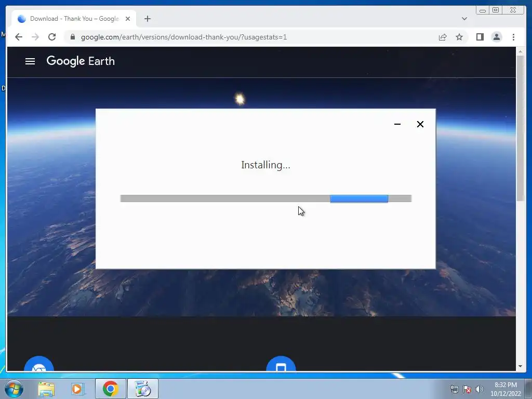The image size is (532, 399).
Task: Close the Download - Thank You tab
Action: tap(128, 19)
